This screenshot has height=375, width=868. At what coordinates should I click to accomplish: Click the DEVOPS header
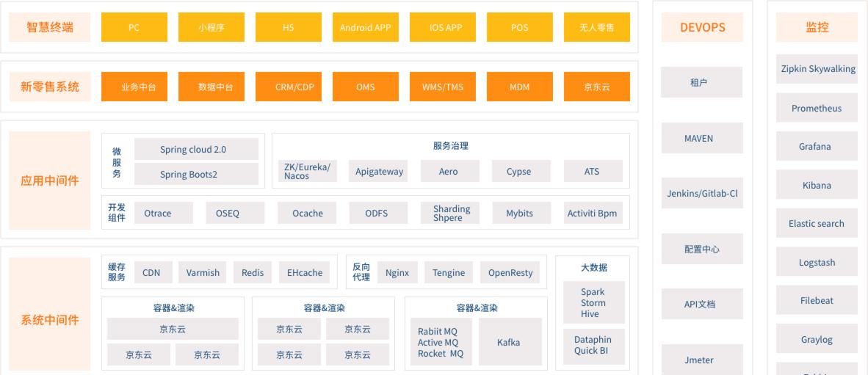[x=701, y=27]
